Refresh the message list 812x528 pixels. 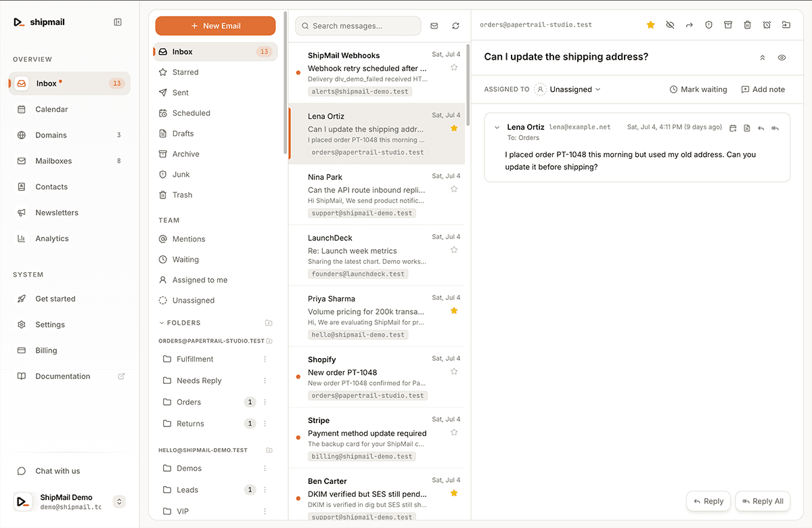coord(455,26)
